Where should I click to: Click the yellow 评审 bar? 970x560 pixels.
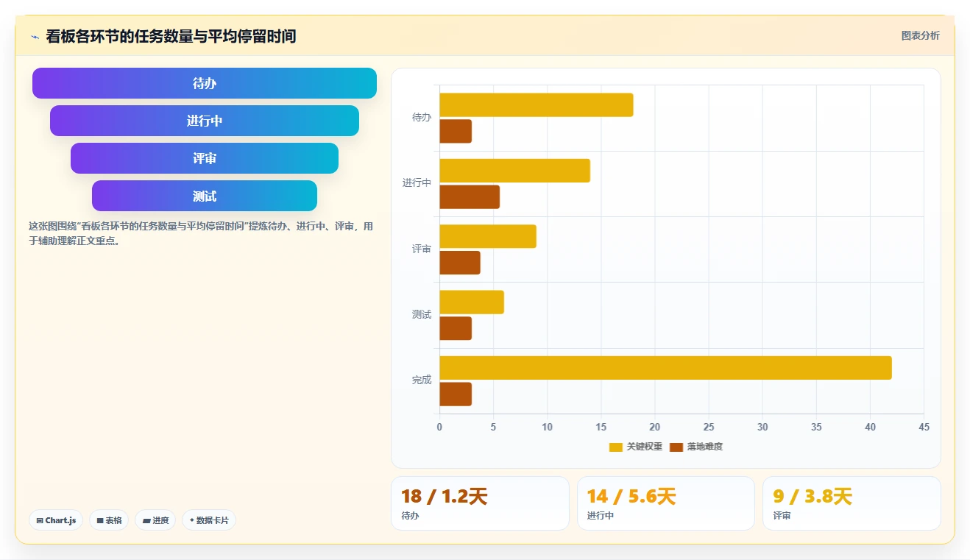click(x=488, y=236)
